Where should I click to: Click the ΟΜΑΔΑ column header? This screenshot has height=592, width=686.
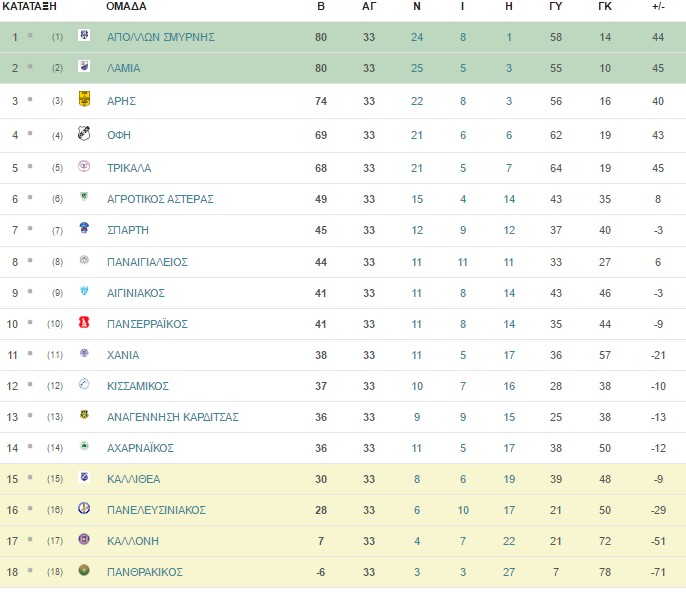click(x=126, y=6)
